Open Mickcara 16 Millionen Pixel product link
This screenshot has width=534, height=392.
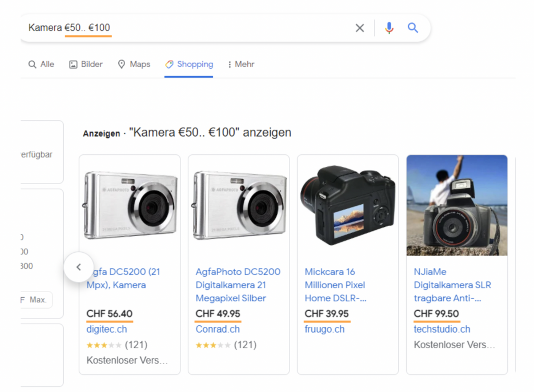(335, 285)
